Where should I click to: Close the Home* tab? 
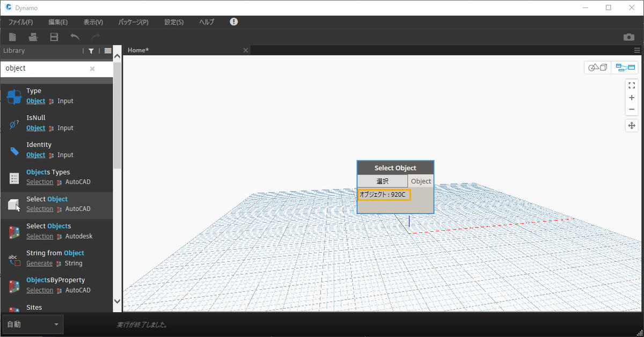pyautogui.click(x=246, y=50)
